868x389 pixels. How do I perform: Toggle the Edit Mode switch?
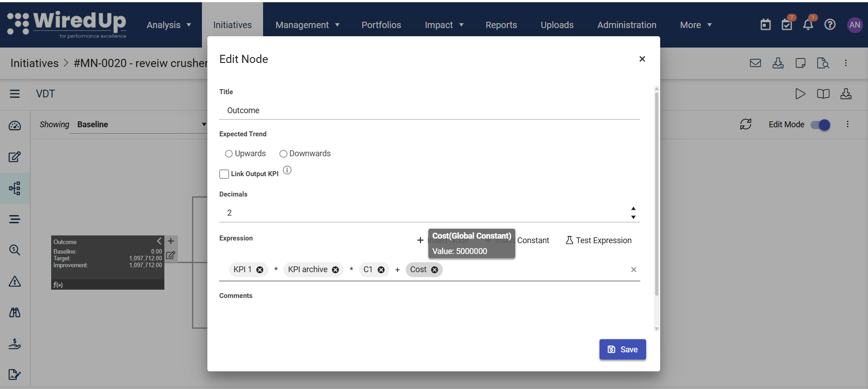820,125
